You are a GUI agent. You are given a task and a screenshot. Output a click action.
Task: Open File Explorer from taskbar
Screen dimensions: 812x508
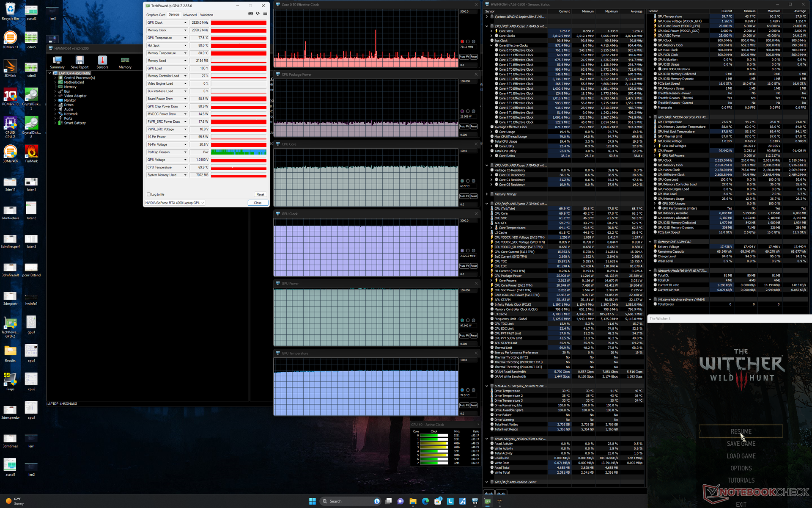413,501
